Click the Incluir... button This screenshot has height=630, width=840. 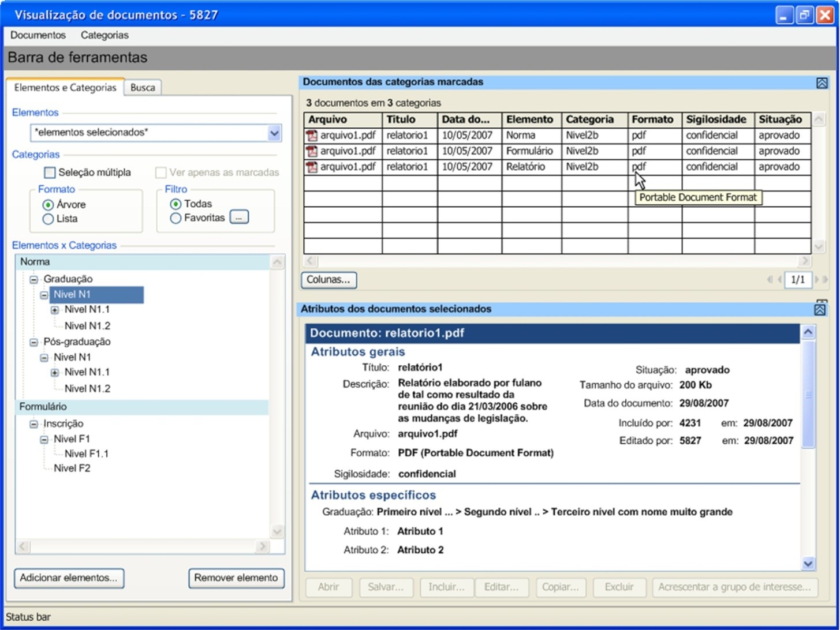[x=446, y=587]
